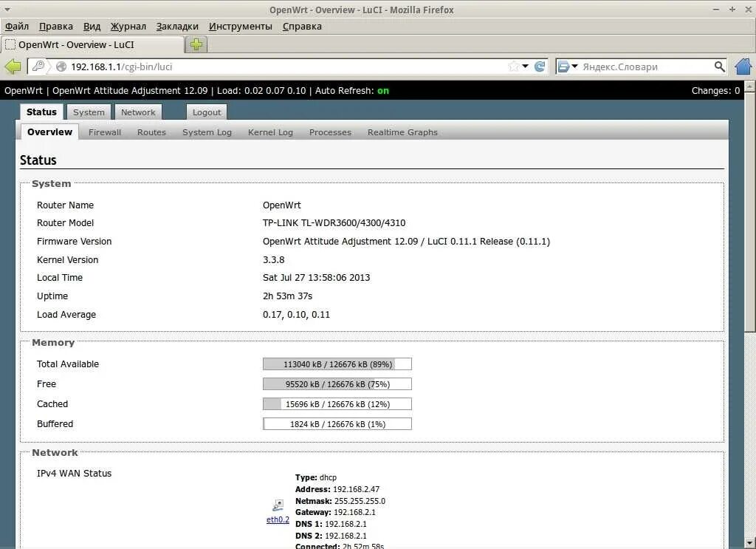Click the key site identity icon
This screenshot has height=549, width=756.
tap(38, 66)
